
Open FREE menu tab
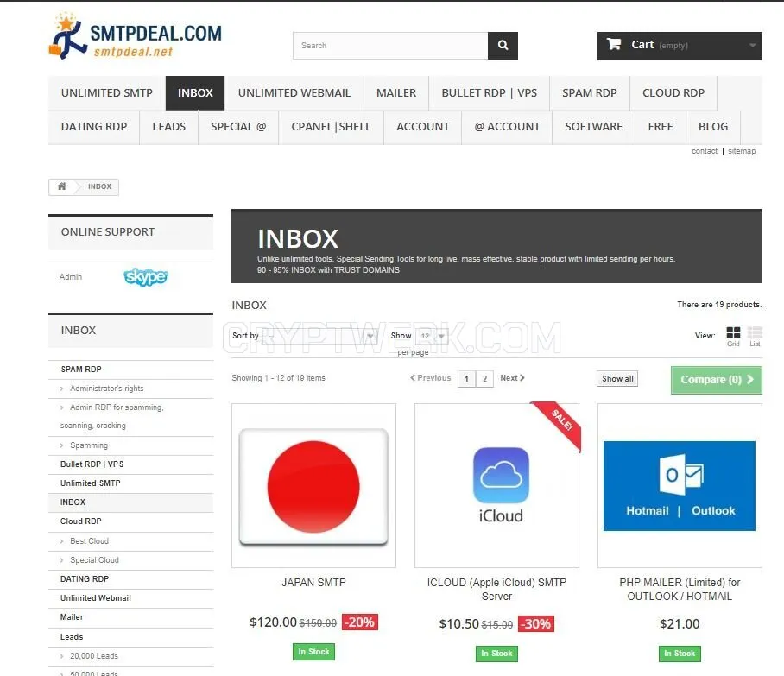coord(661,127)
